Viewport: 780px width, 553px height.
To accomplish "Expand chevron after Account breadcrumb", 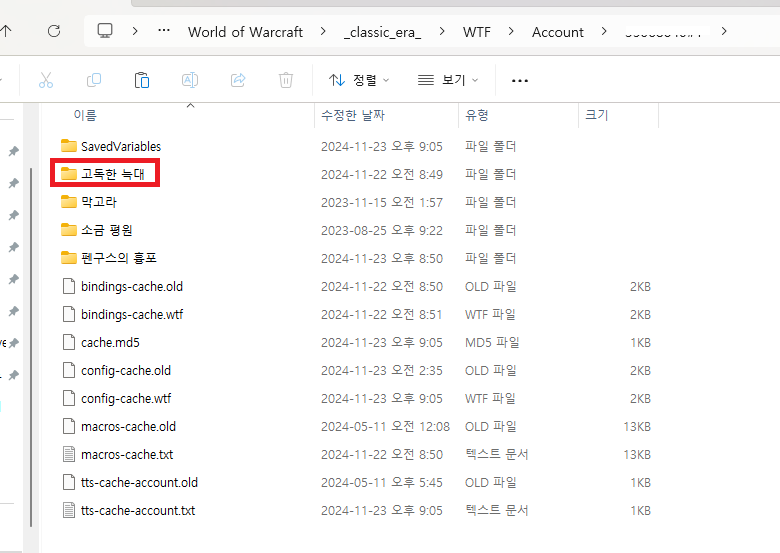I will pos(604,31).
